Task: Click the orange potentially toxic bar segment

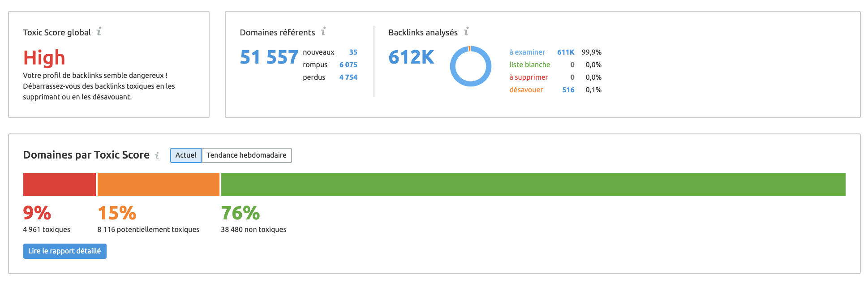Action: click(159, 184)
